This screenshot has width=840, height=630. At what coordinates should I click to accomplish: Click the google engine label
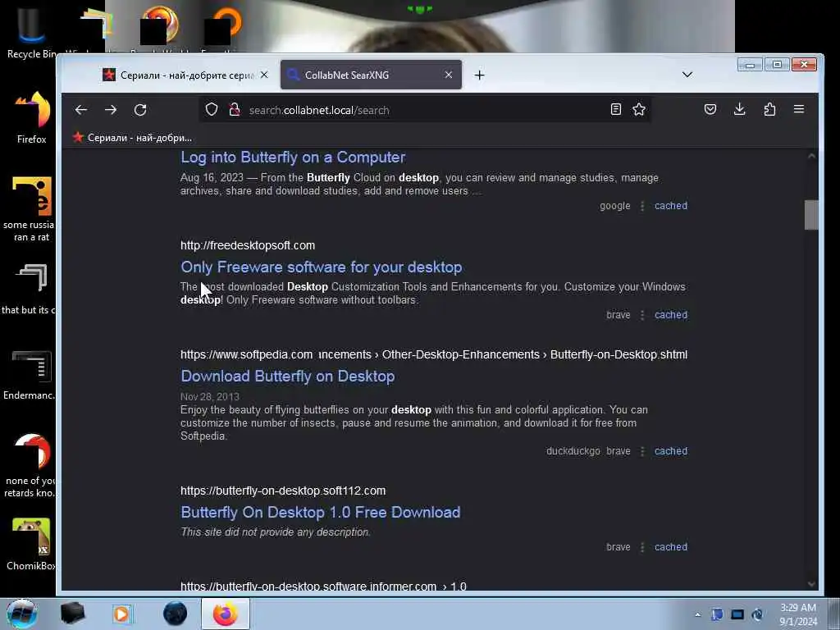(x=615, y=206)
